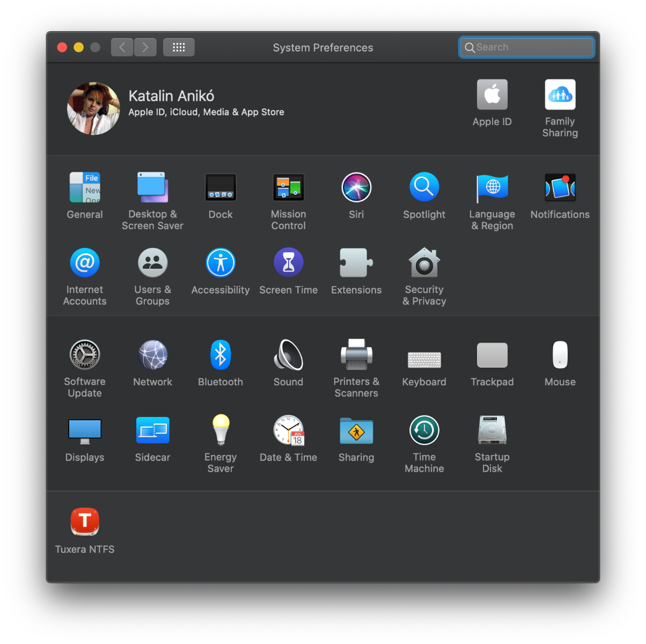Open the Siri preferences pane
This screenshot has width=646, height=644.
356,188
